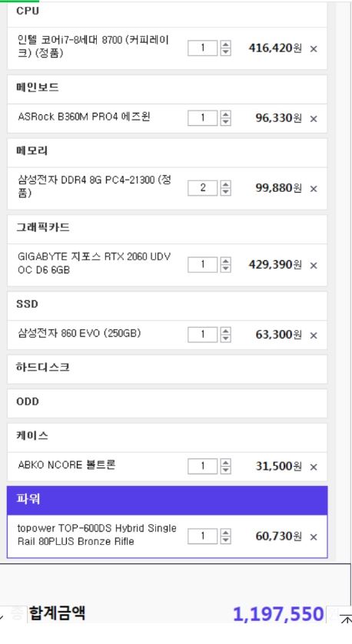Increase the CPU quantity with up arrow
Image resolution: width=352 pixels, height=644 pixels.
pyautogui.click(x=225, y=45)
